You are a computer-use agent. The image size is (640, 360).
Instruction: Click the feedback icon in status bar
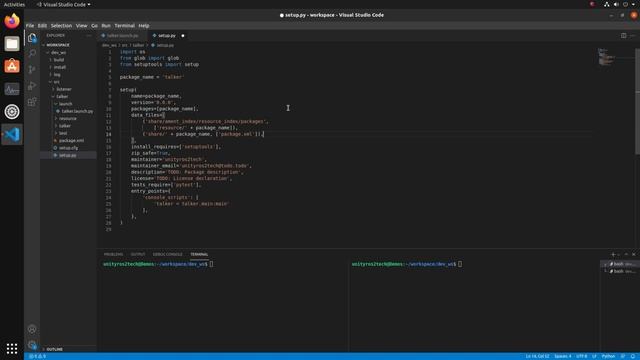pyautogui.click(x=623, y=356)
